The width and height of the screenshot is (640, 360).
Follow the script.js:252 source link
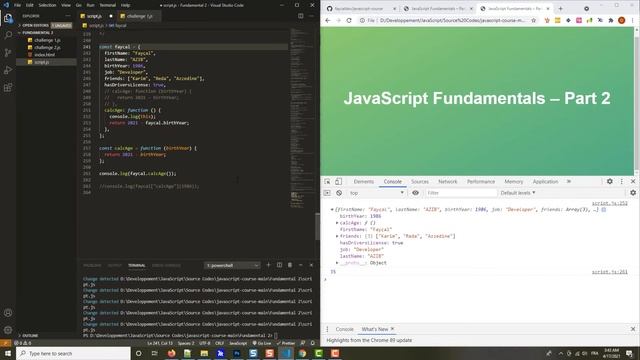tap(610, 203)
